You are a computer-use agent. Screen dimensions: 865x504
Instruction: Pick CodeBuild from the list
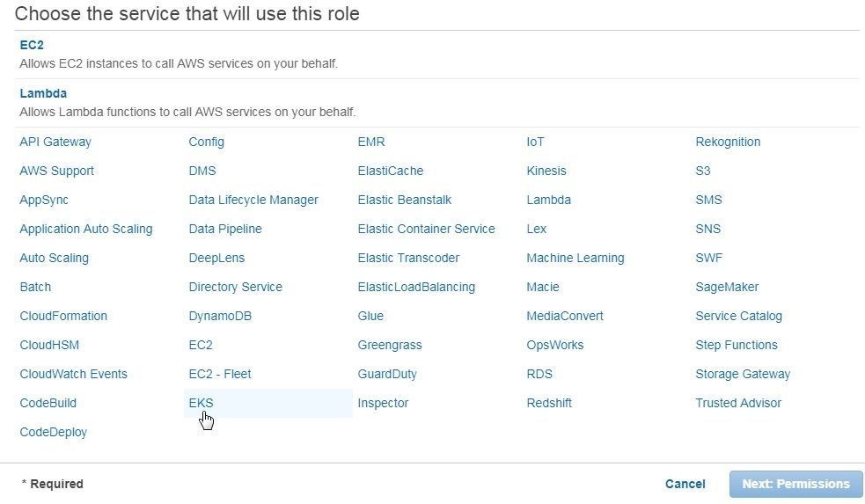point(48,403)
